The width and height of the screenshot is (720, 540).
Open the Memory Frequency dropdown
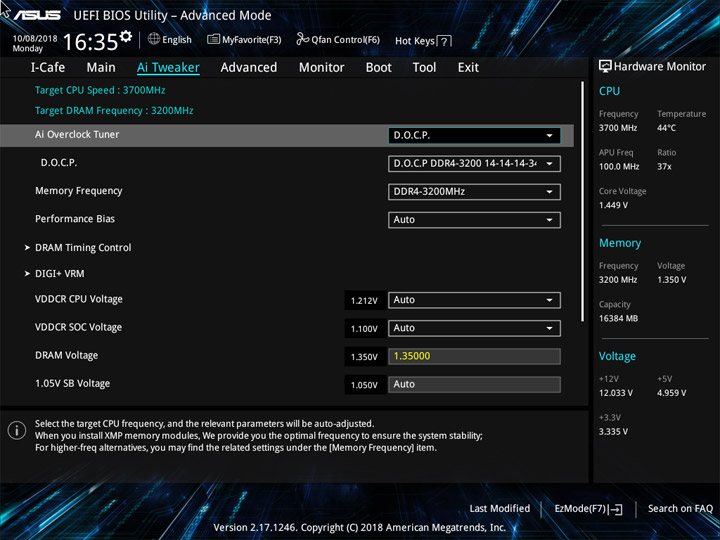(474, 192)
